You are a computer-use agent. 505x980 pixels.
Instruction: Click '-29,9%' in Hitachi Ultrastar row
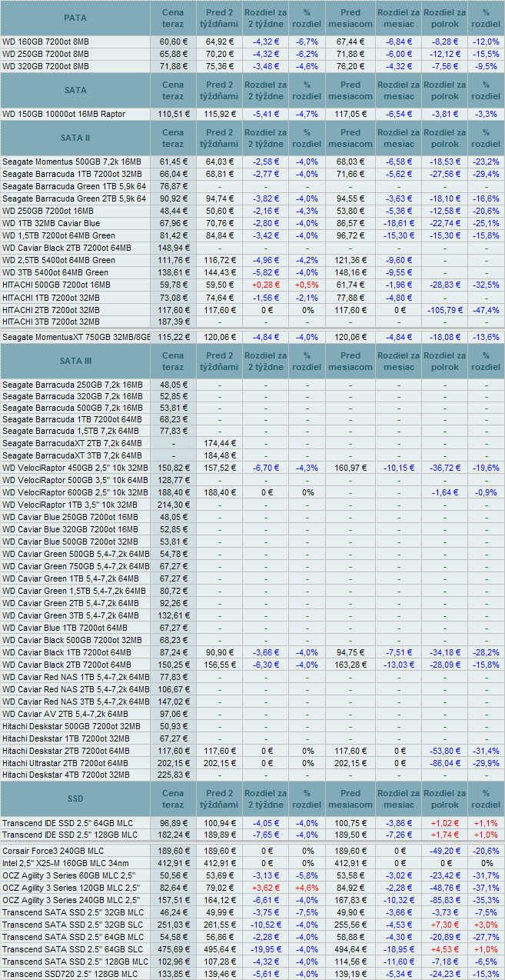click(x=486, y=763)
